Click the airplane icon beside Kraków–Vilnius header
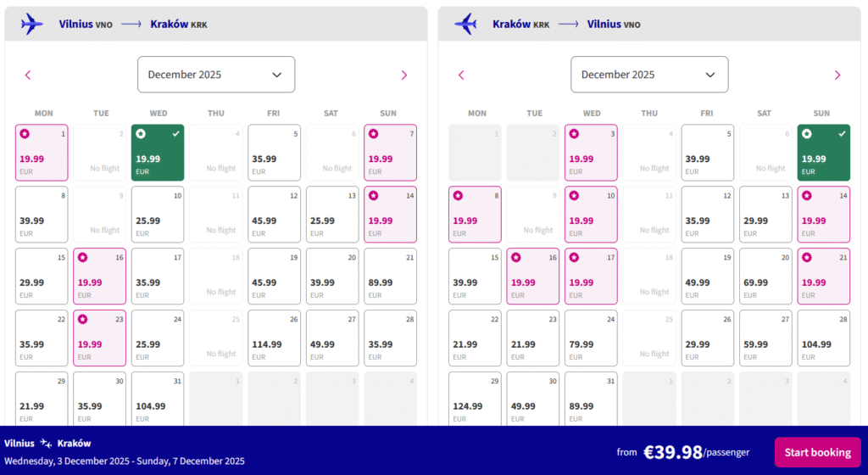The height and width of the screenshot is (475, 868). coord(465,24)
